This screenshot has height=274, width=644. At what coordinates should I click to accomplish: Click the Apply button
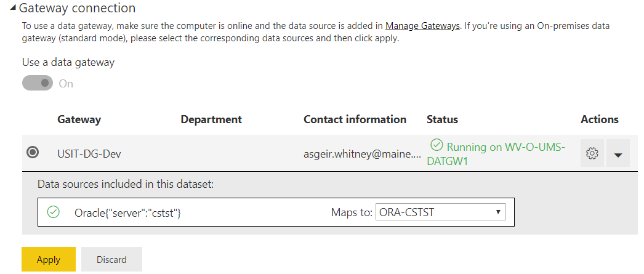[49, 259]
